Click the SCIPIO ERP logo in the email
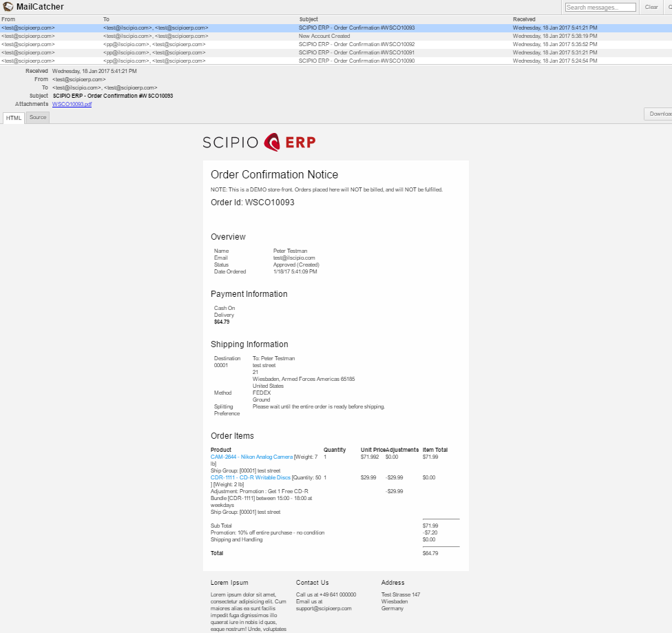672x633 pixels. click(259, 142)
